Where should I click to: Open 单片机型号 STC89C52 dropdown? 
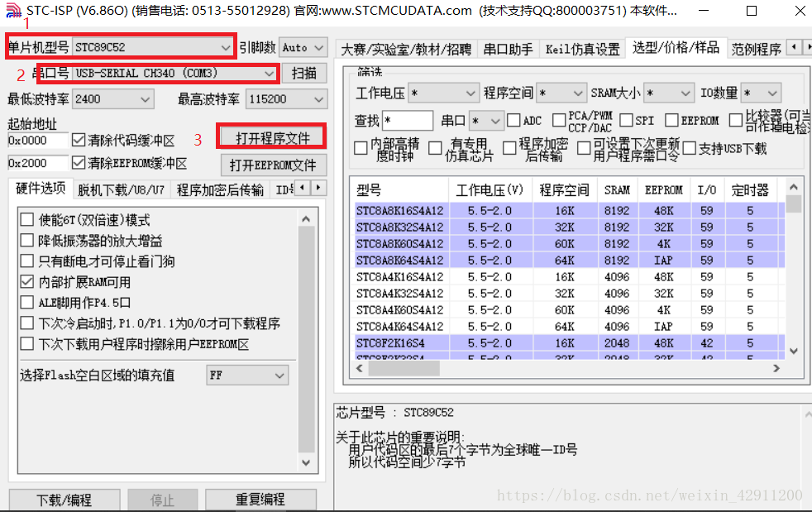[152, 47]
